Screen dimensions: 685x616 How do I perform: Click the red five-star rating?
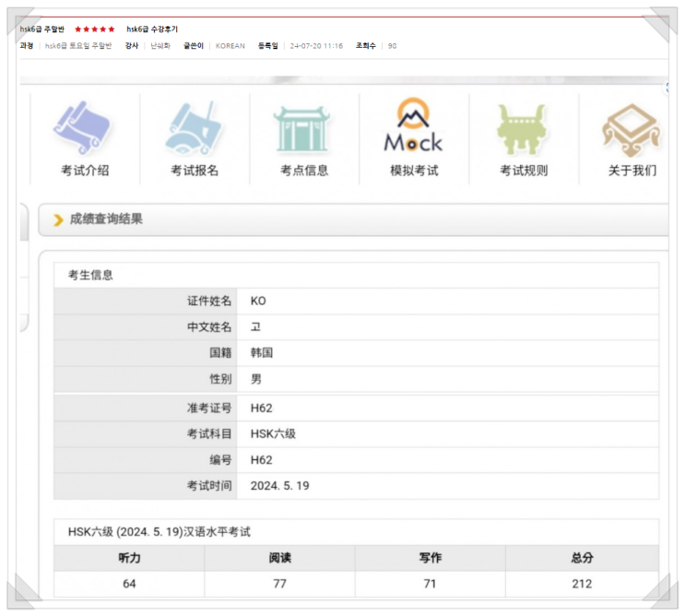coord(95,30)
